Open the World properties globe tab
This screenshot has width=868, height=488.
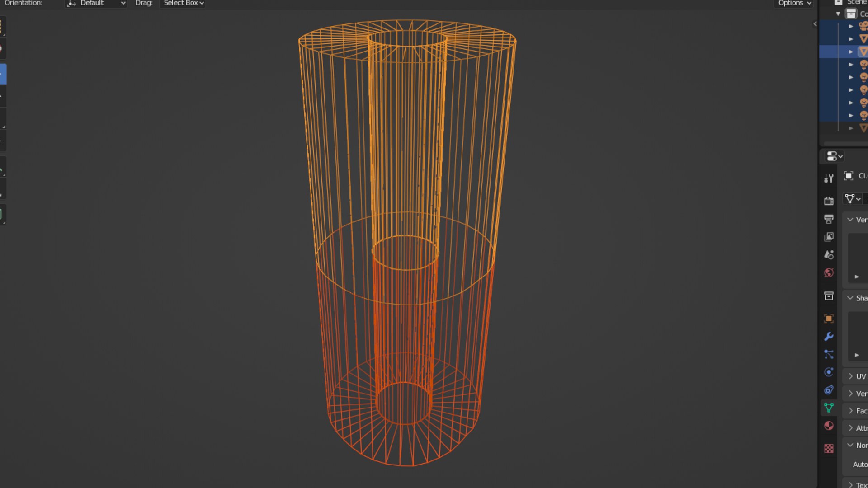(829, 272)
